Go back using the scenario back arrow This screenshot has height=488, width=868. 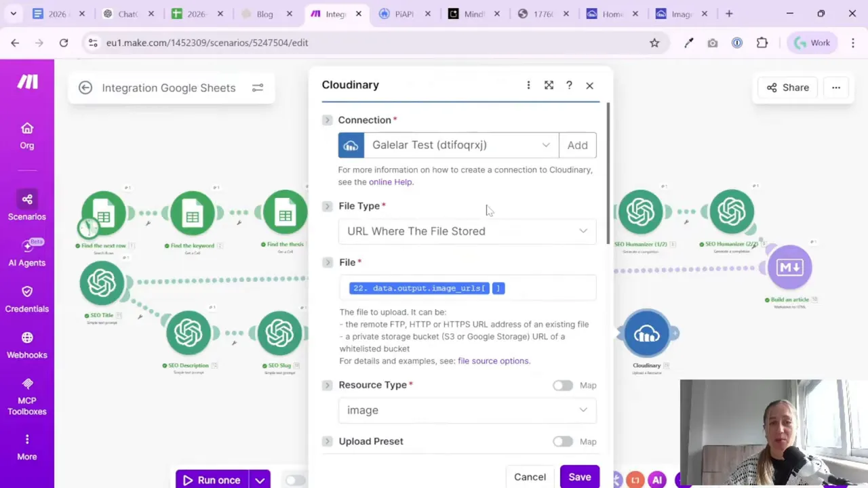[85, 87]
